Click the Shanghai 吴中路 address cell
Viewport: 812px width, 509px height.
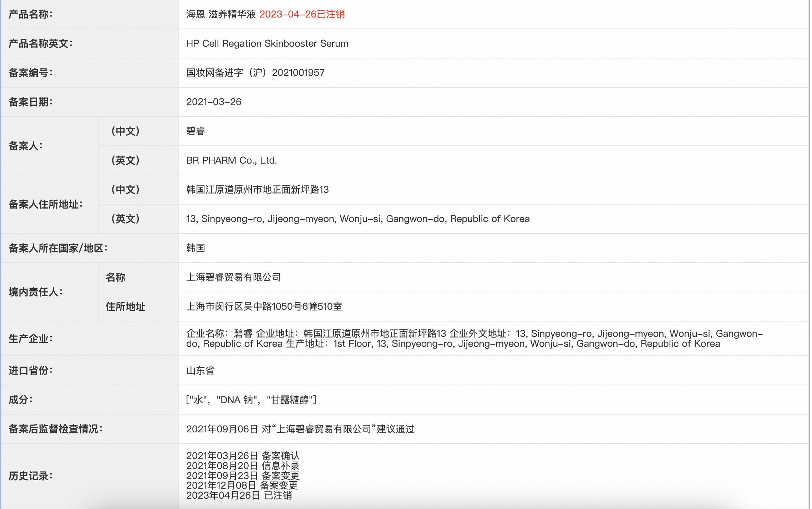point(264,307)
